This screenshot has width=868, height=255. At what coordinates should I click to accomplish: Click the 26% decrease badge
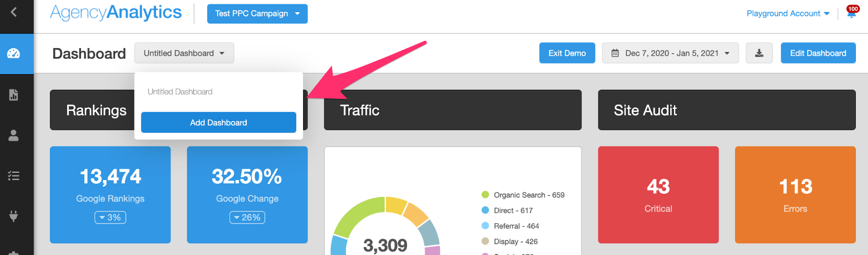pos(247,218)
